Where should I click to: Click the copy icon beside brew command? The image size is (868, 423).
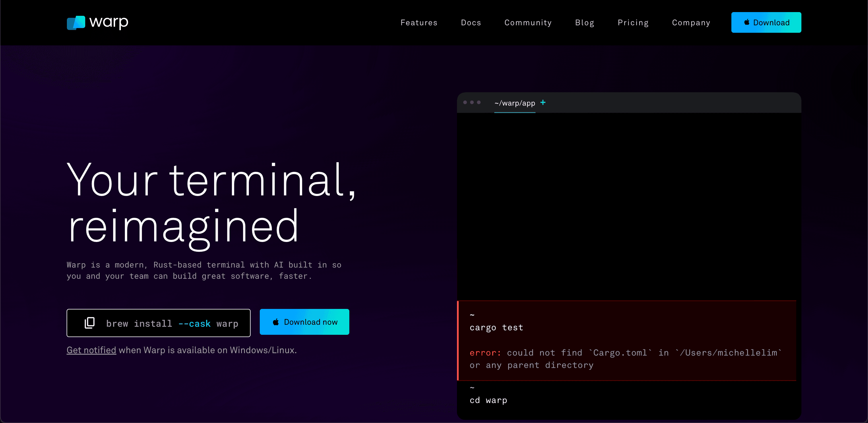point(89,323)
